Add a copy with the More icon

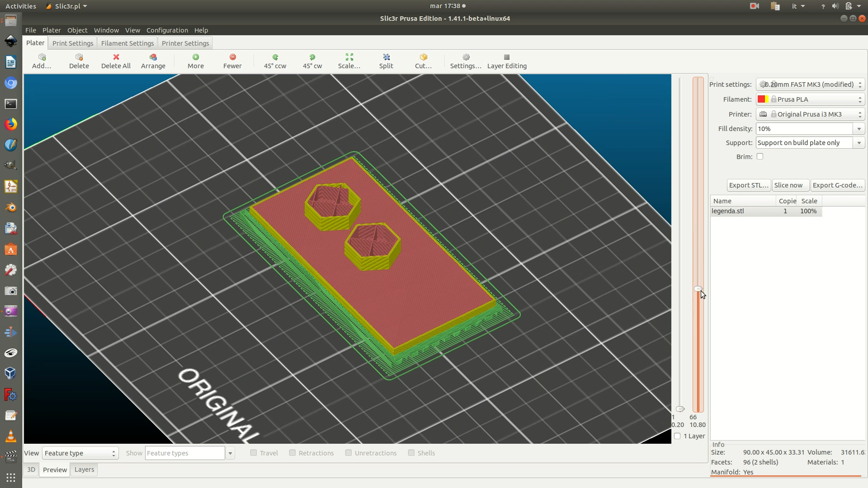click(196, 57)
